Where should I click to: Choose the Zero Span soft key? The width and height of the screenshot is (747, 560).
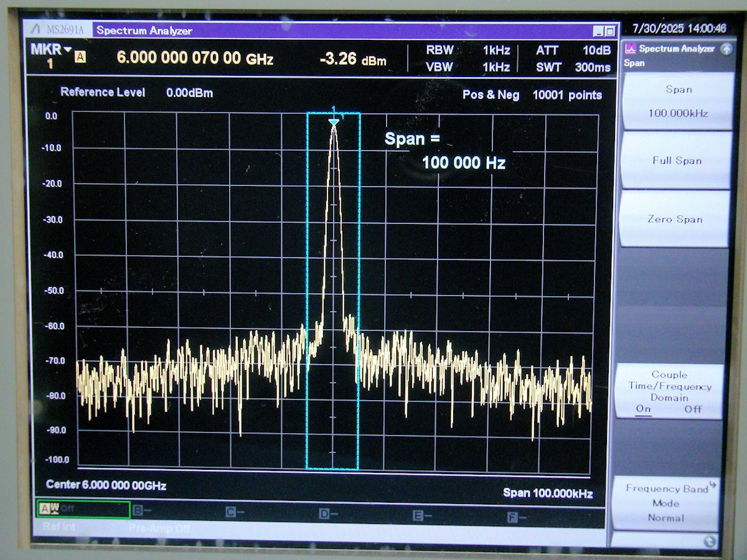coord(675,219)
